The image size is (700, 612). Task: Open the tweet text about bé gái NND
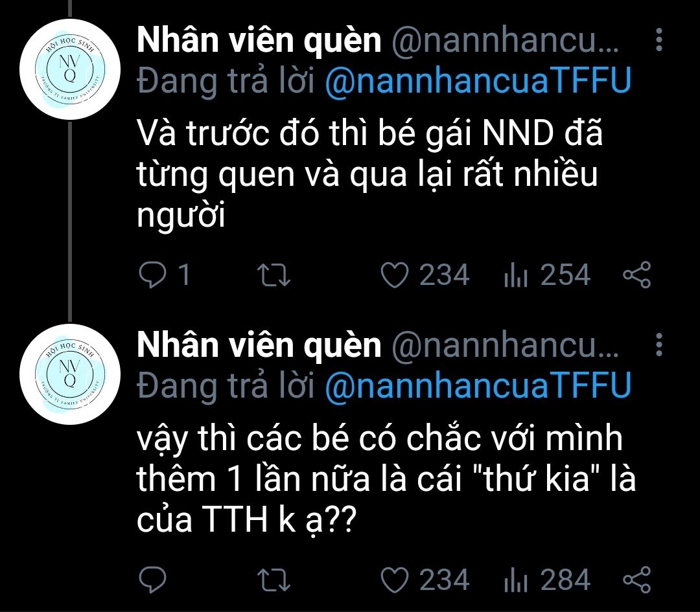[x=369, y=174]
